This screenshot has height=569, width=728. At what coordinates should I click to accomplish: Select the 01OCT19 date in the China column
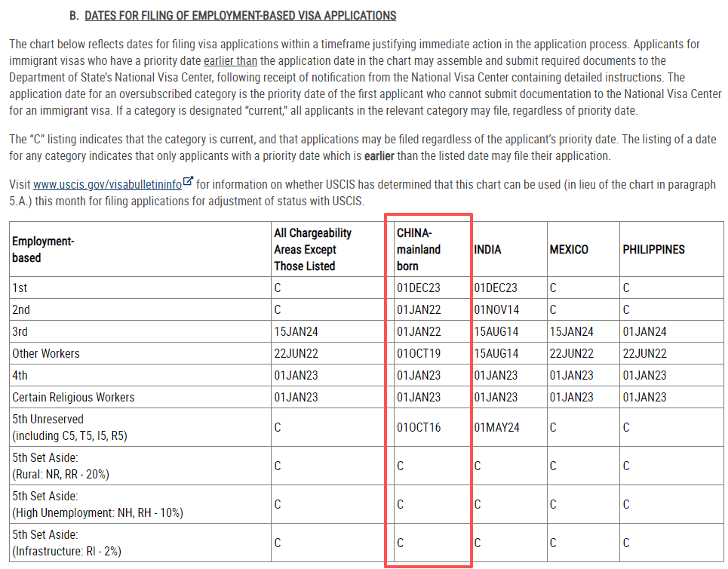click(x=419, y=353)
